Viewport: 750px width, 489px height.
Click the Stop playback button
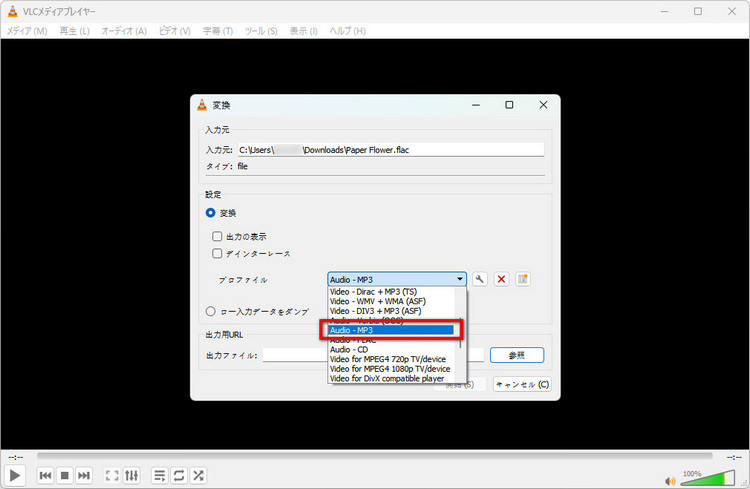65,475
